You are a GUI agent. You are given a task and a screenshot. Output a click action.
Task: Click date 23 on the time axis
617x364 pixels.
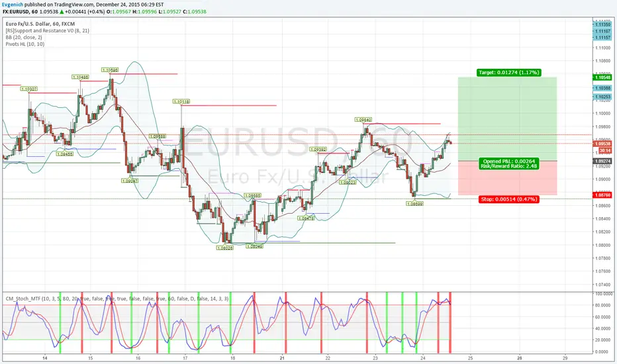click(x=375, y=358)
